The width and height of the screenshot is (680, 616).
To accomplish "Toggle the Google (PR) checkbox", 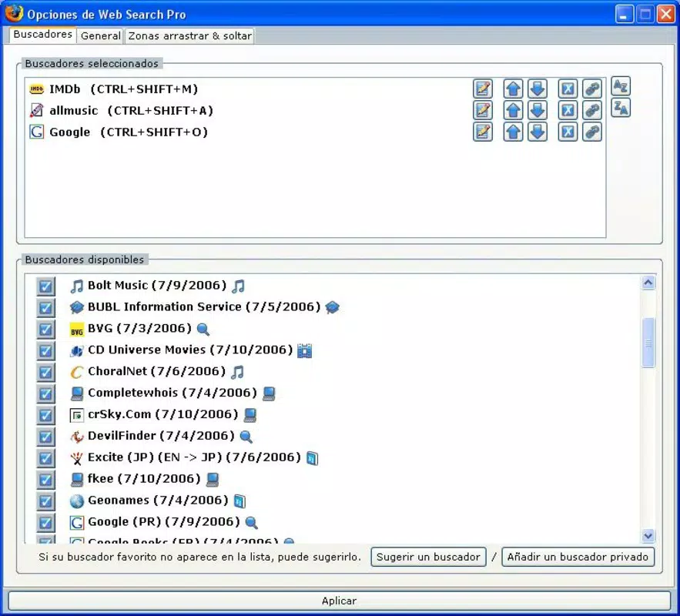I will tap(45, 522).
